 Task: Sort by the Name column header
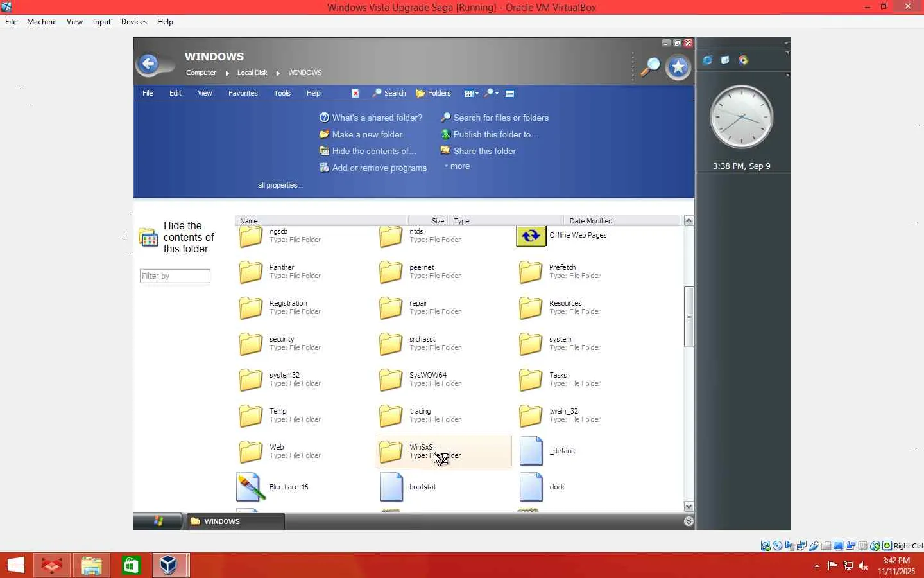click(321, 221)
